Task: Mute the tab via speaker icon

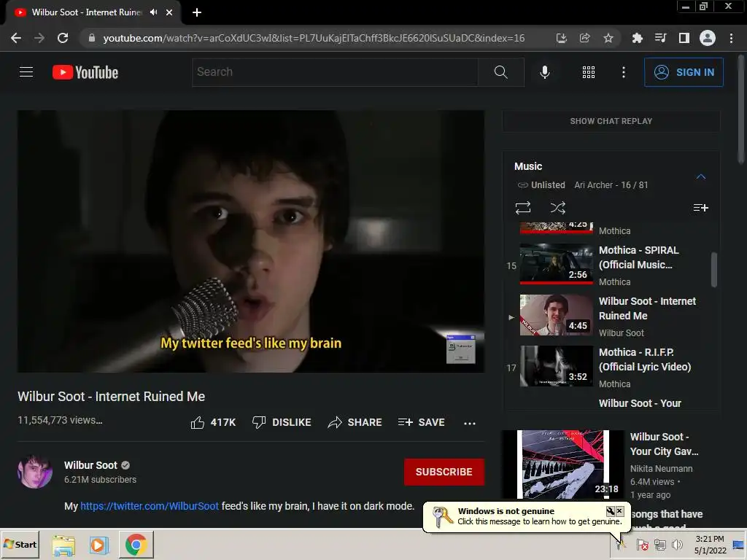Action: coord(153,12)
